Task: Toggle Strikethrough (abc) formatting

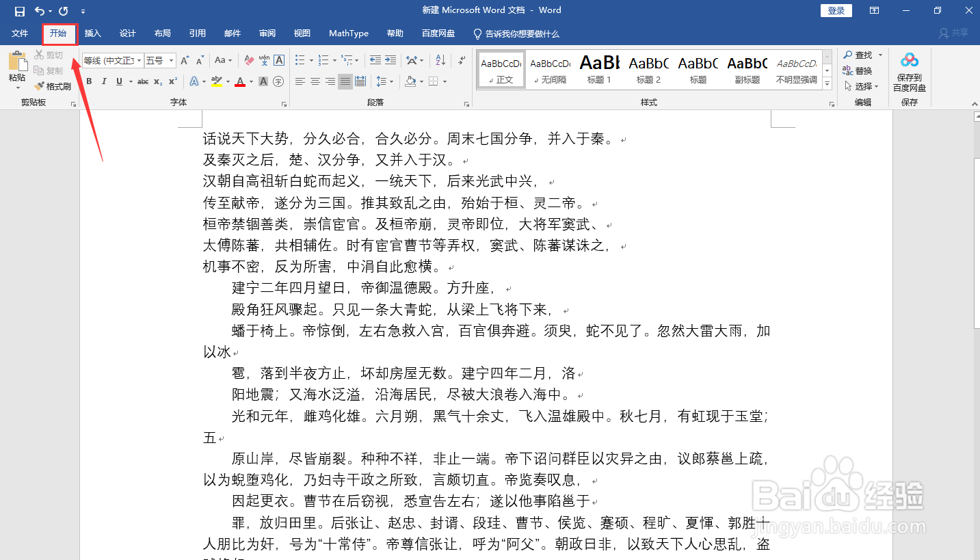Action: click(143, 82)
